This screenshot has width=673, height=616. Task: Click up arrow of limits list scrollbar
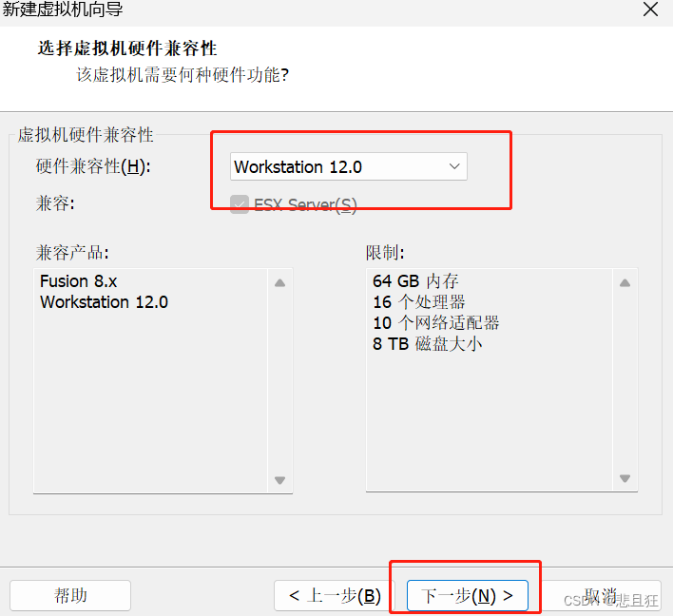click(x=625, y=283)
